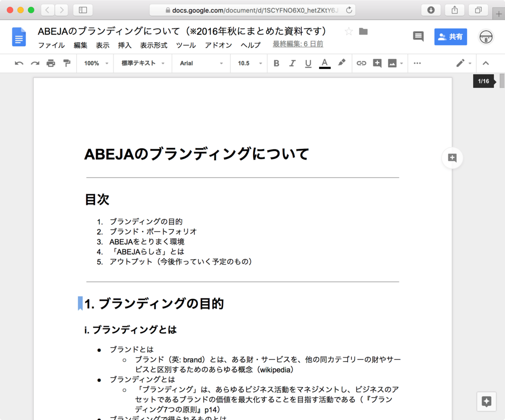Viewport: 505px width, 420px height.
Task: Click the blue bookmark beside heading 1
Action: click(80, 303)
